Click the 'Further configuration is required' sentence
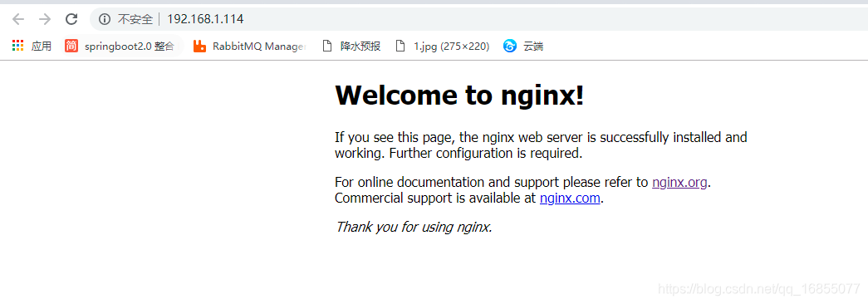Viewport: 868px width, 304px height. (x=486, y=154)
